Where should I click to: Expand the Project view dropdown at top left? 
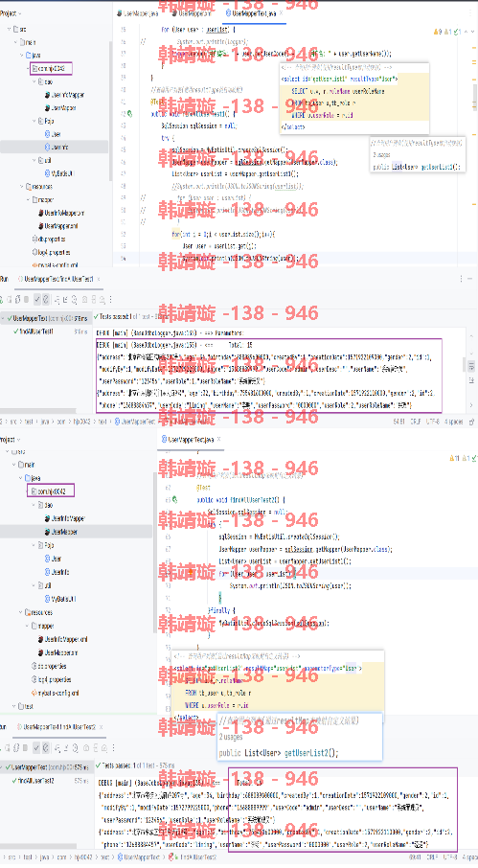click(x=11, y=13)
